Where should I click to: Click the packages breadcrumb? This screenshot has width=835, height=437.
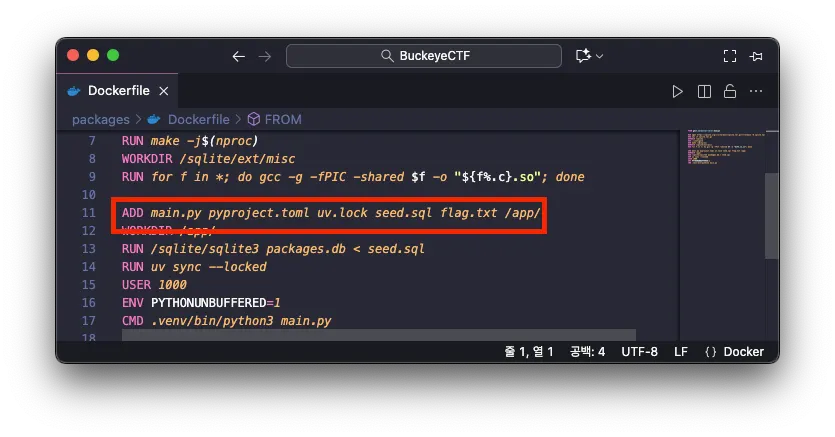point(101,120)
